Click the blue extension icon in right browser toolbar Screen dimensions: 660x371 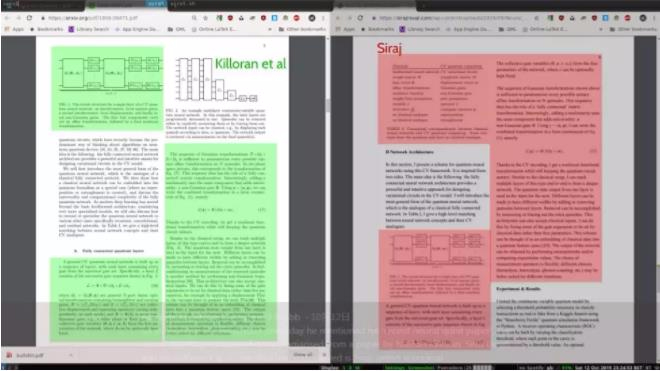pyautogui.click(x=605, y=18)
